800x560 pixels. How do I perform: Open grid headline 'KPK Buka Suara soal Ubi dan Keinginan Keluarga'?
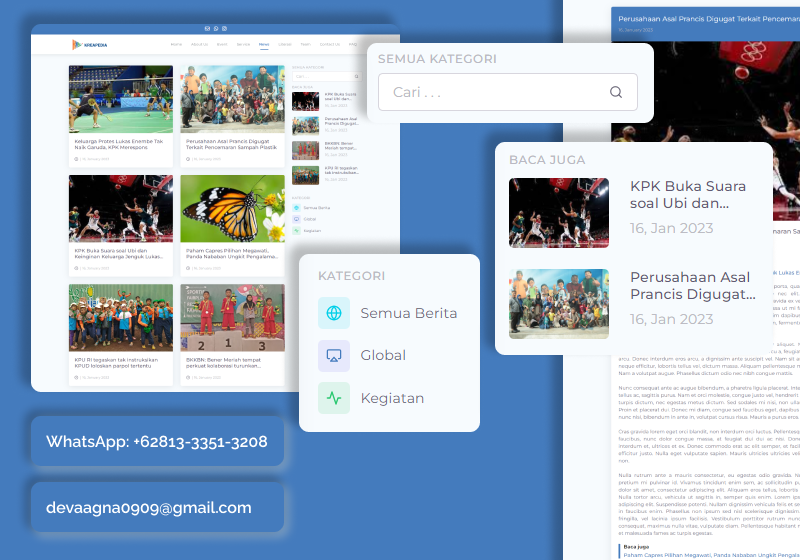(x=118, y=253)
